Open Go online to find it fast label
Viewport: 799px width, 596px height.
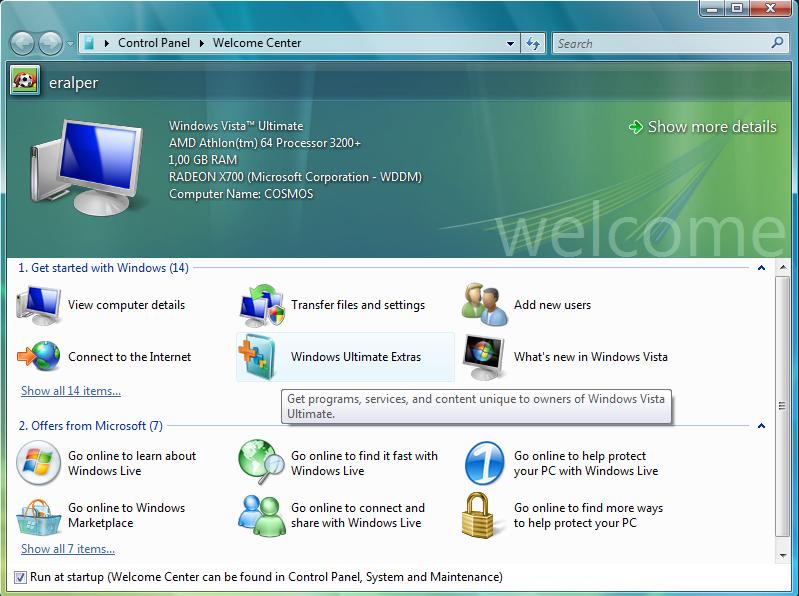coord(364,463)
